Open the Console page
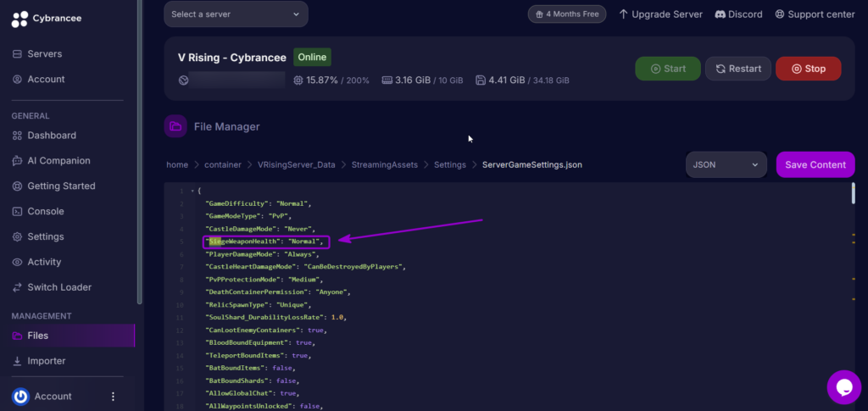868x411 pixels. 38,211
